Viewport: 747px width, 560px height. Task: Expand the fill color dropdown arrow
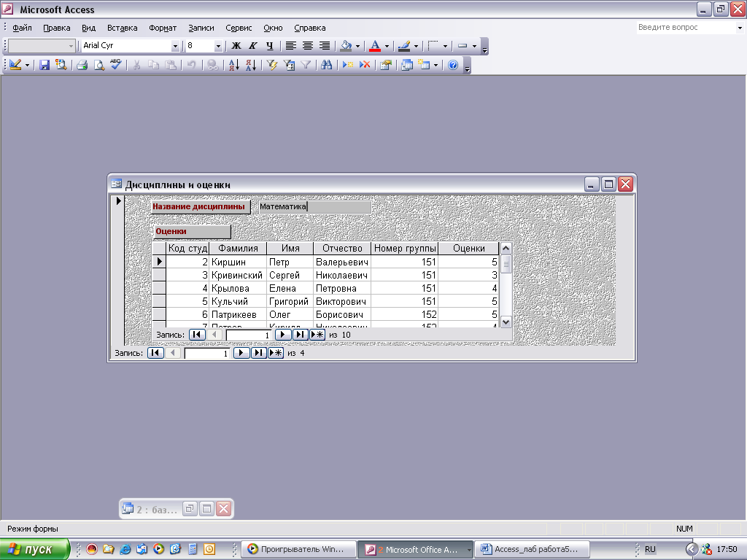(357, 46)
